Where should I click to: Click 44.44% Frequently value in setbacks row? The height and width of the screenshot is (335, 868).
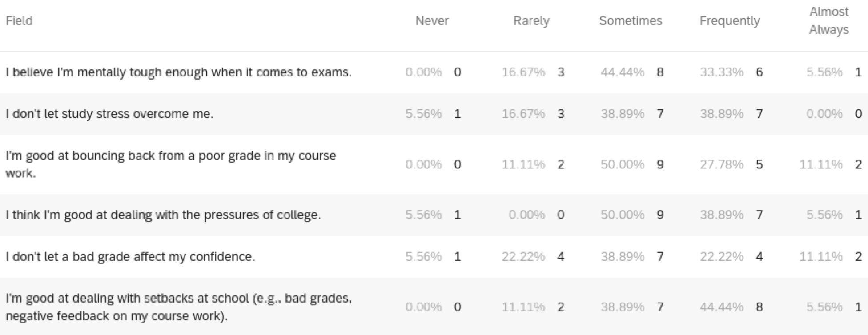click(721, 307)
